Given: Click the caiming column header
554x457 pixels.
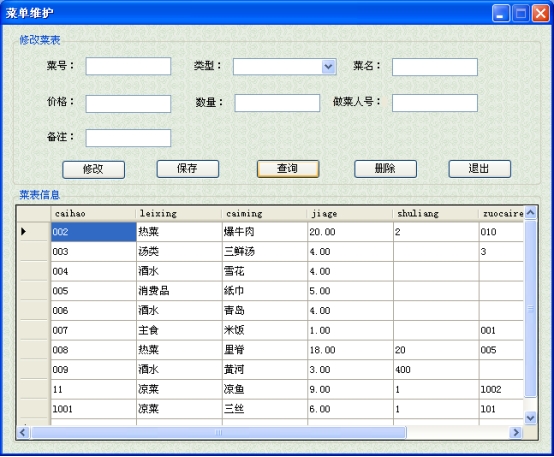Looking at the screenshot, I should click(265, 213).
